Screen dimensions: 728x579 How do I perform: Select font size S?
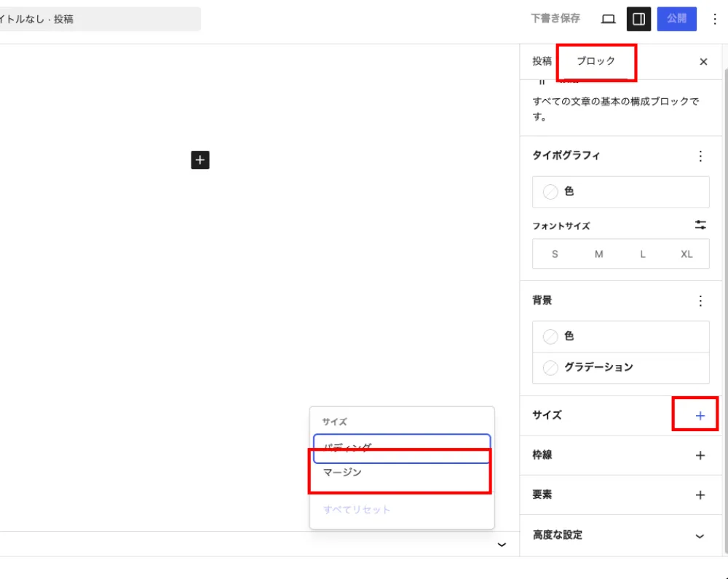click(x=555, y=254)
